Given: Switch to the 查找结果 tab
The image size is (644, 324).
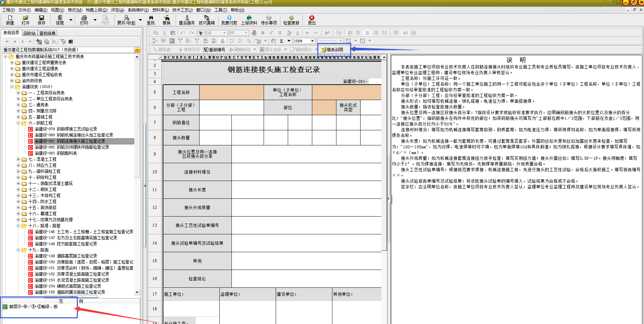Looking at the screenshot, I should pos(47,33).
